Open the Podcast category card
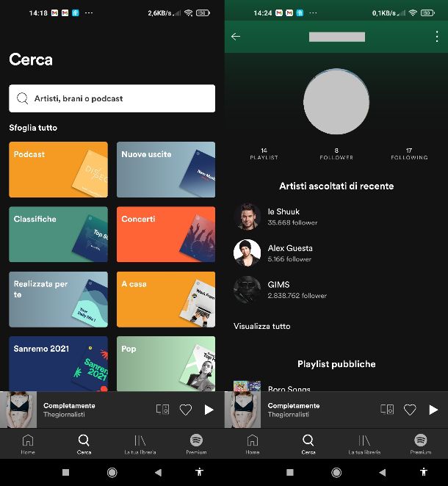This screenshot has height=486, width=448. (x=58, y=170)
